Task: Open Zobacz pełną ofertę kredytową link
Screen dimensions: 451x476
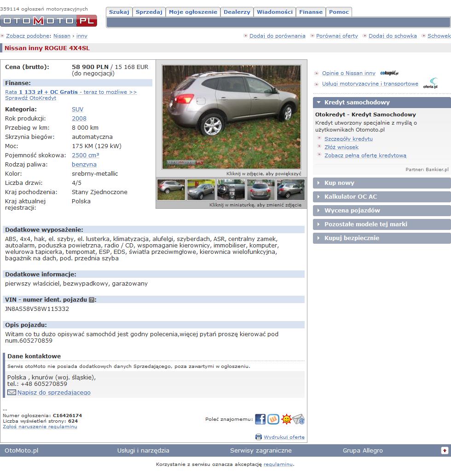Action: [365, 155]
